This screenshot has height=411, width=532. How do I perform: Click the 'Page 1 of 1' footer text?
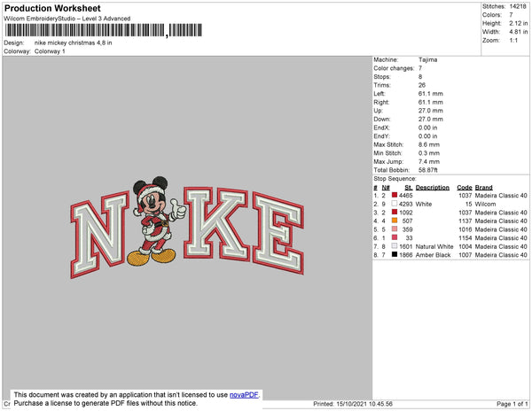click(512, 404)
